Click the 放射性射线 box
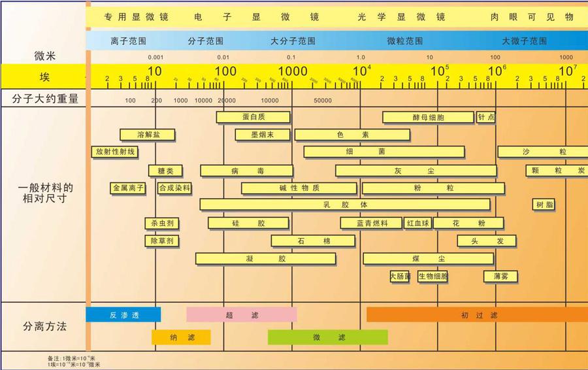 coord(115,152)
